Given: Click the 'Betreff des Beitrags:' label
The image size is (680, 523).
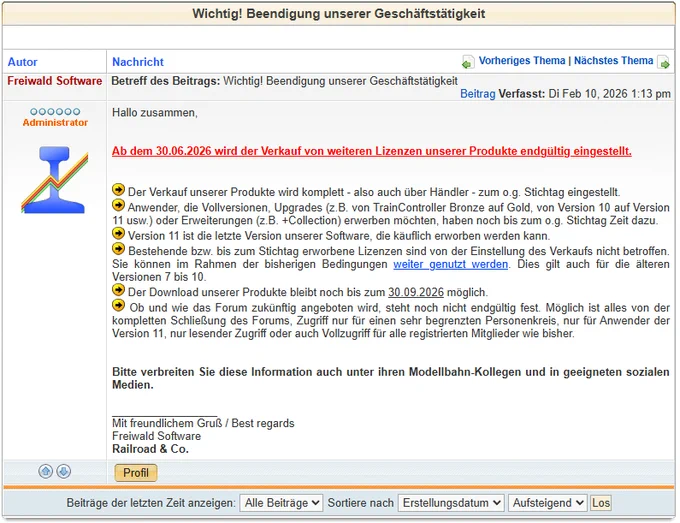Looking at the screenshot, I should pyautogui.click(x=166, y=81).
